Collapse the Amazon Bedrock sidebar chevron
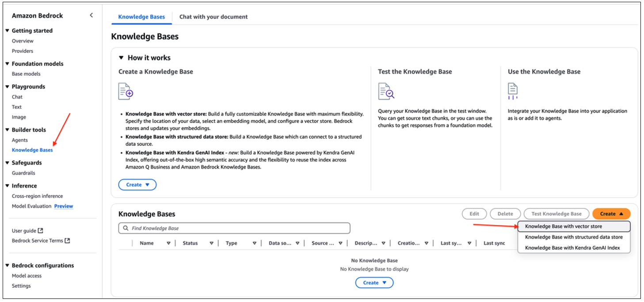Viewport: 644px width, 302px height. coord(91,15)
